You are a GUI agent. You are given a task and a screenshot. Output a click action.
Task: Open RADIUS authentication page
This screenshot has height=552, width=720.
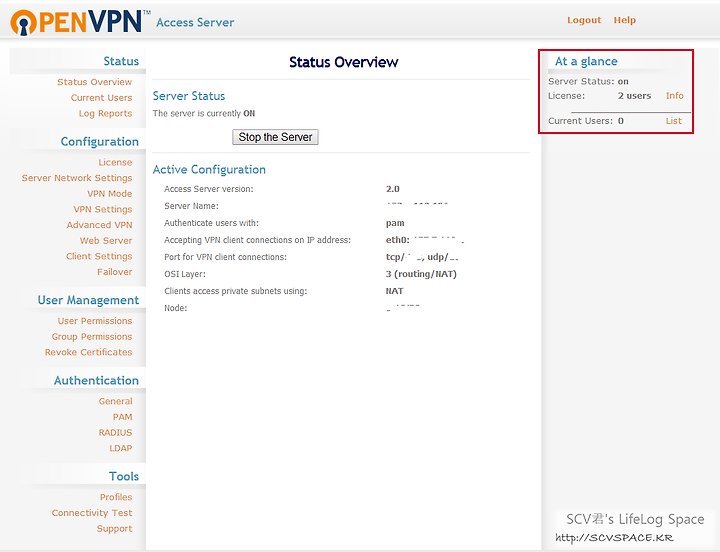click(115, 432)
